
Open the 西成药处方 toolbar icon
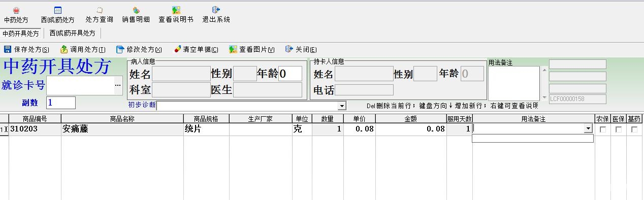[57, 11]
